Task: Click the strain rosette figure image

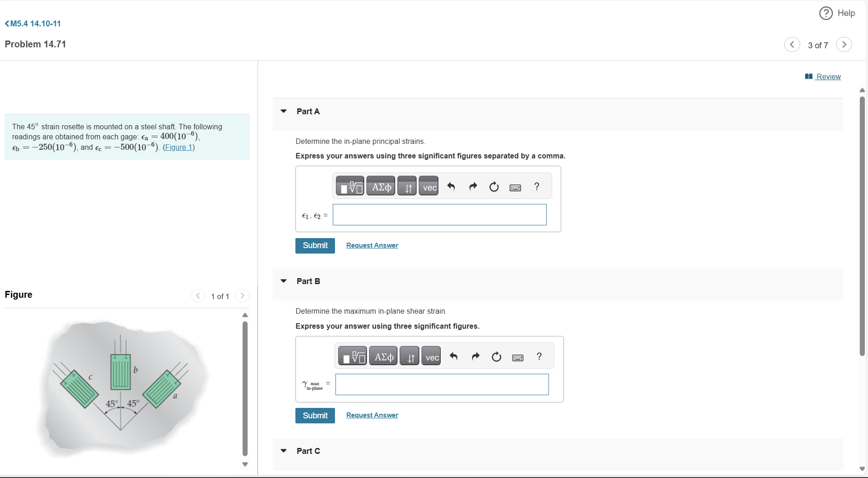Action: coord(123,388)
